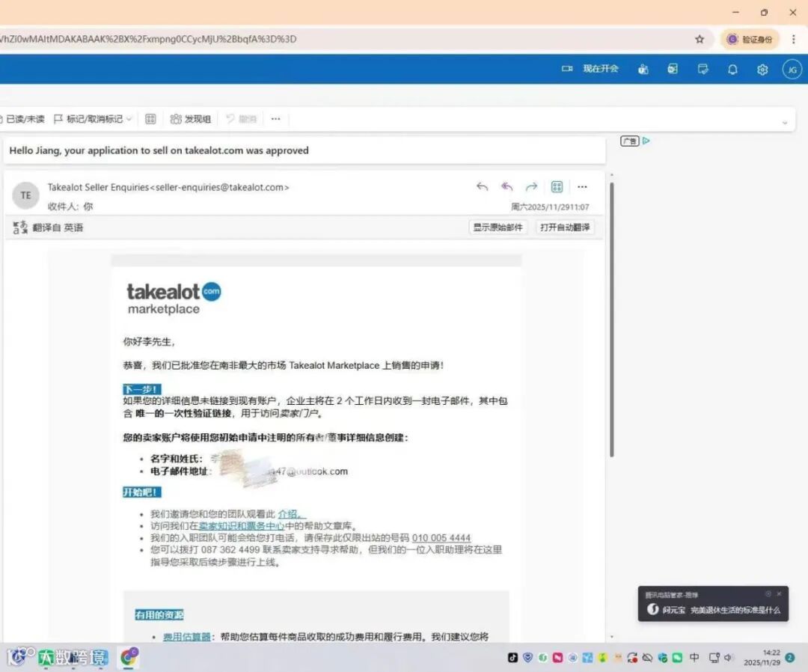808x672 pixels.
Task: Open the 介绍 introduction link
Action: point(291,514)
